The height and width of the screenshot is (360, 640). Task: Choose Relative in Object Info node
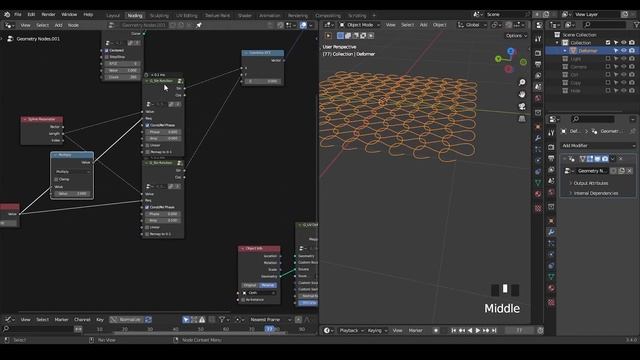click(x=268, y=285)
